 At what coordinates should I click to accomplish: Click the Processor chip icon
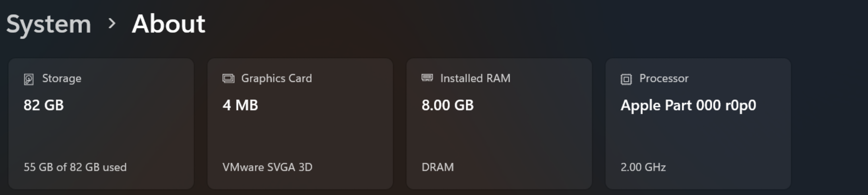[626, 79]
